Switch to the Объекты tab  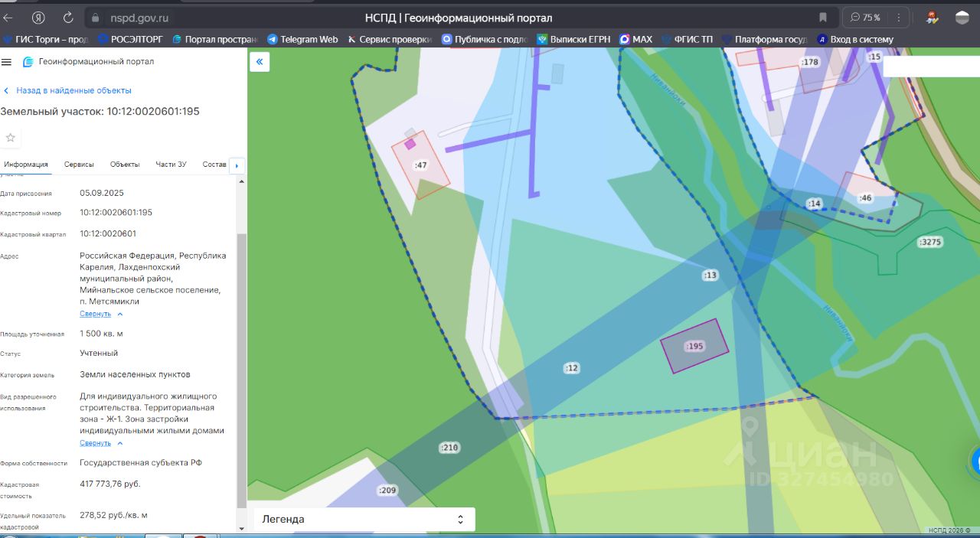click(125, 165)
